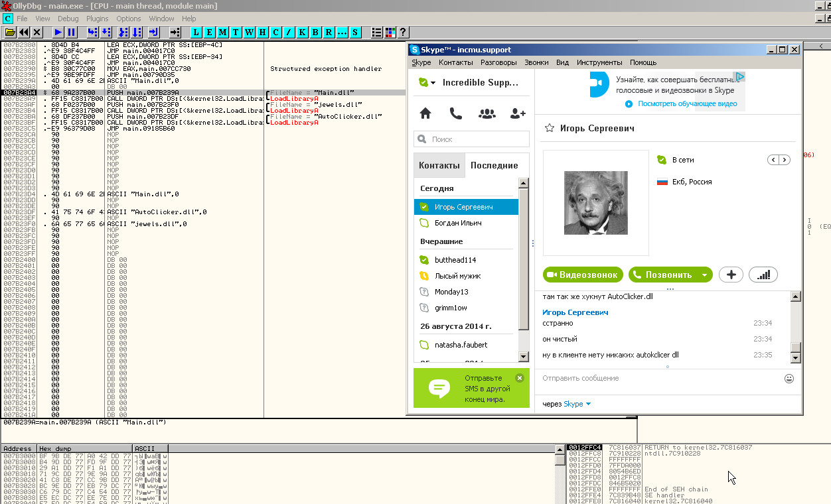
Task: Click Go to address arrow icon
Action: [175, 32]
